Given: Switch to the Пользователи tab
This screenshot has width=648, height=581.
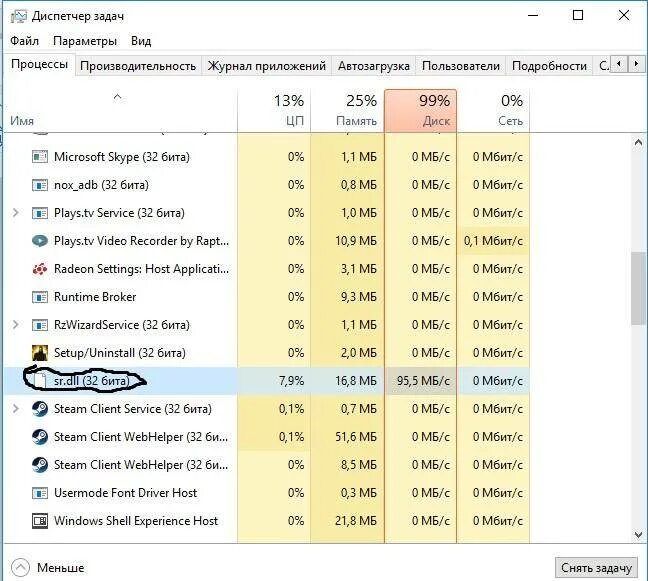Looking at the screenshot, I should 461,66.
